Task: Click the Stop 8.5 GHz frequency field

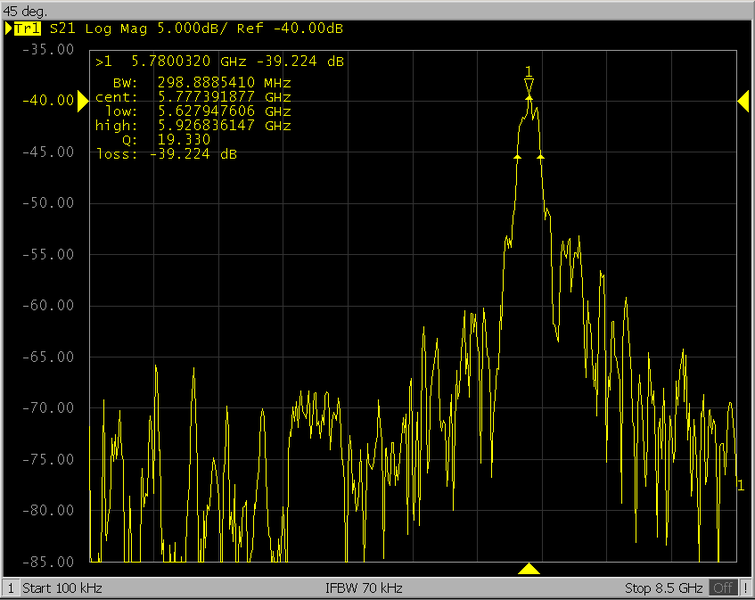Action: pos(664,588)
